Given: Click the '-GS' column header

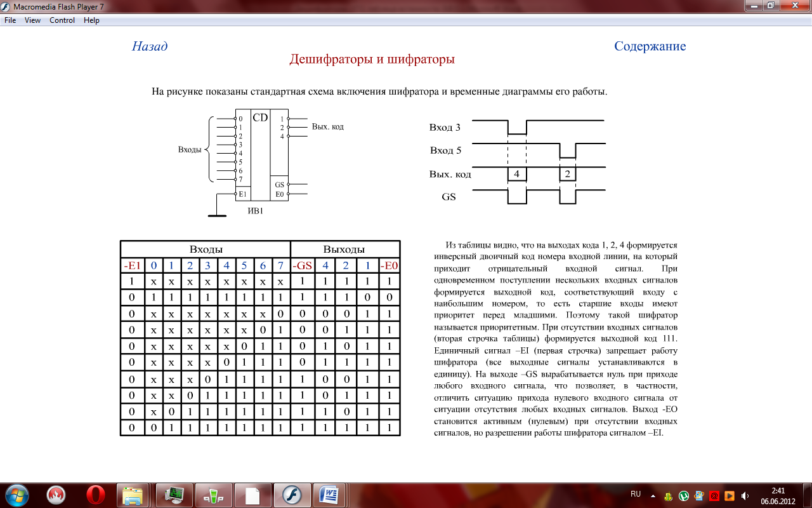Looking at the screenshot, I should pyautogui.click(x=302, y=265).
